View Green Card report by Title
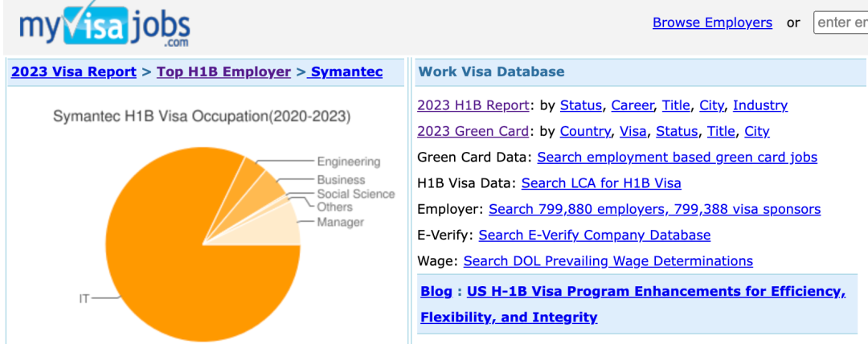This screenshot has width=868, height=344. pyautogui.click(x=721, y=131)
